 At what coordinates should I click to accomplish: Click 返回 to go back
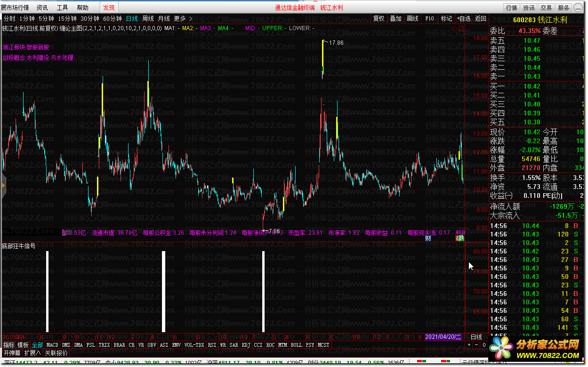click(480, 18)
